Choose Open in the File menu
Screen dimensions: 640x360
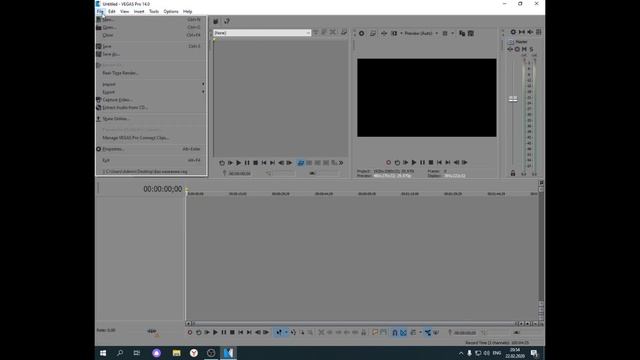(x=151, y=27)
